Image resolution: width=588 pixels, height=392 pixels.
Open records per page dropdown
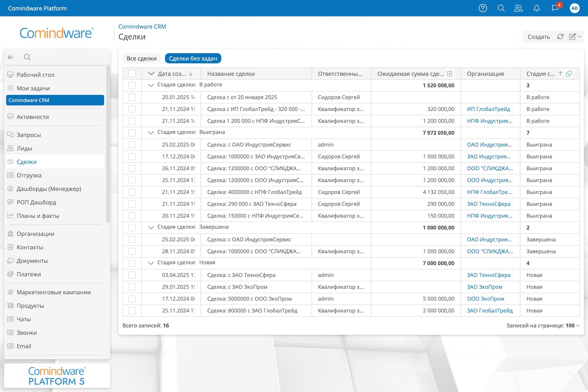(573, 326)
